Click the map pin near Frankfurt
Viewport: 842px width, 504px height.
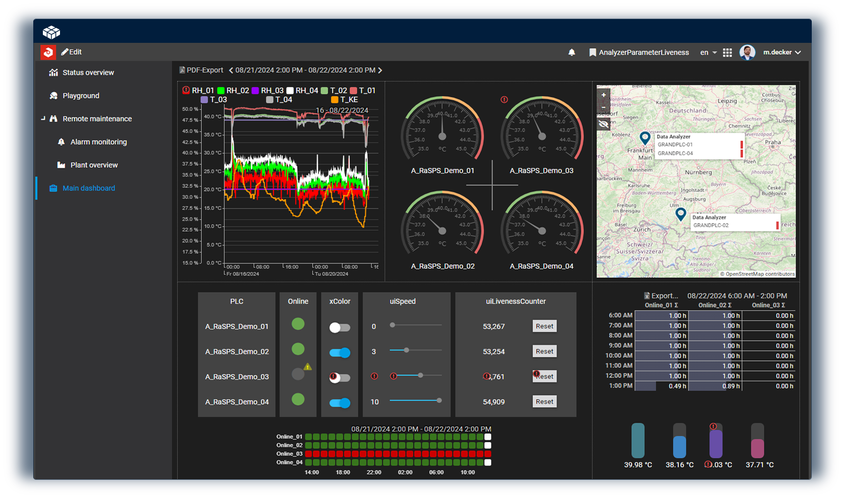tap(644, 137)
